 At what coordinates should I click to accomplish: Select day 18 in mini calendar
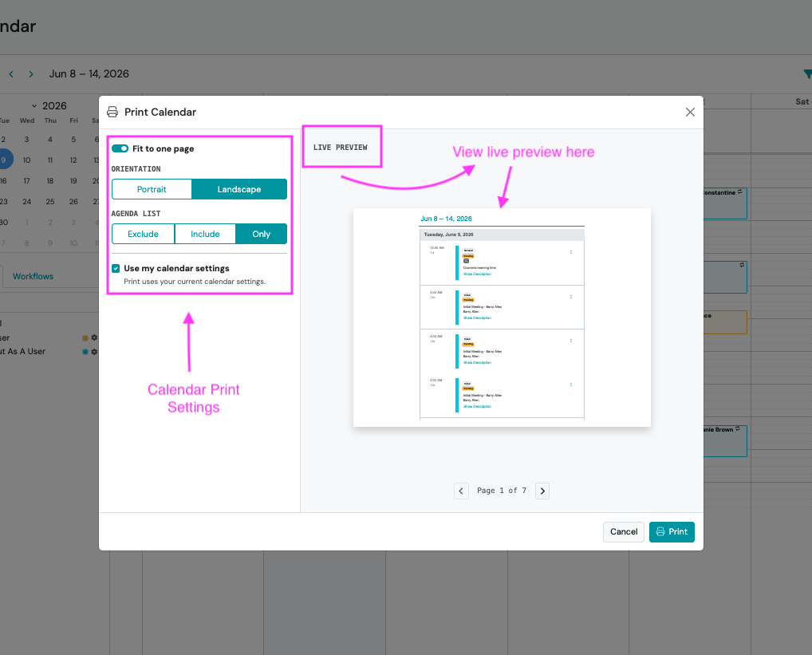pos(50,181)
